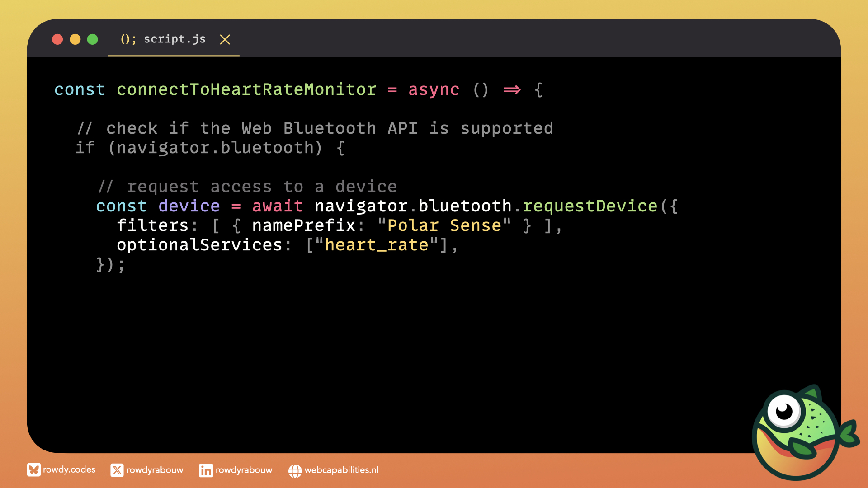Image resolution: width=868 pixels, height=488 pixels.
Task: Click the (); file type icon
Action: click(128, 39)
